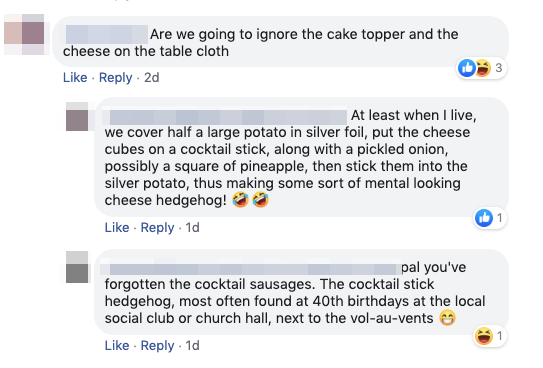The image size is (543, 368).
Task: Like the cake topper comment
Action: [x=75, y=78]
